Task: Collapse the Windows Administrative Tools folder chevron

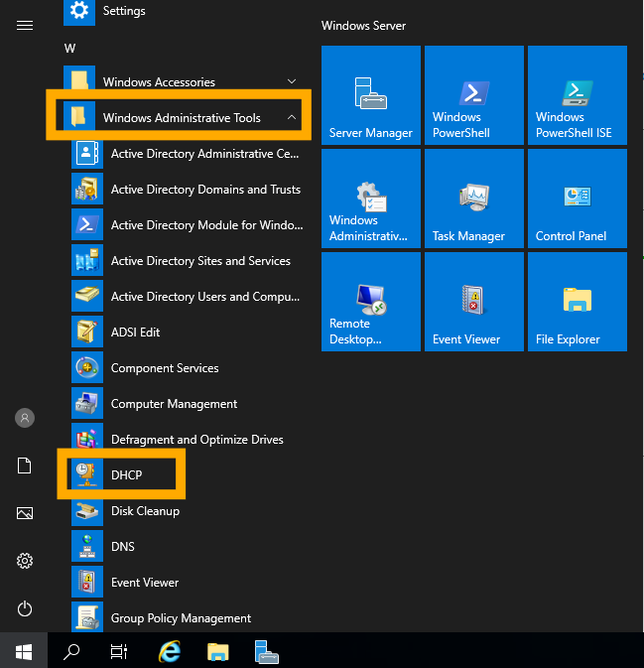Action: pyautogui.click(x=292, y=117)
